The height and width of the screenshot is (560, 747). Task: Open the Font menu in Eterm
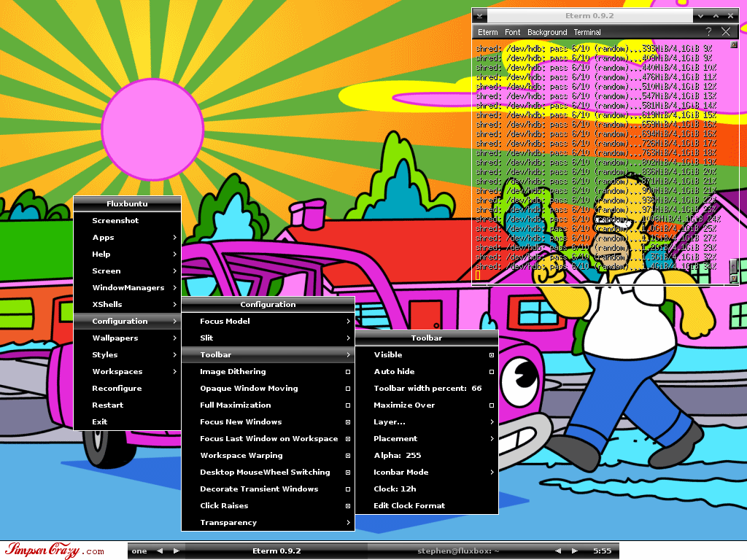pyautogui.click(x=512, y=32)
